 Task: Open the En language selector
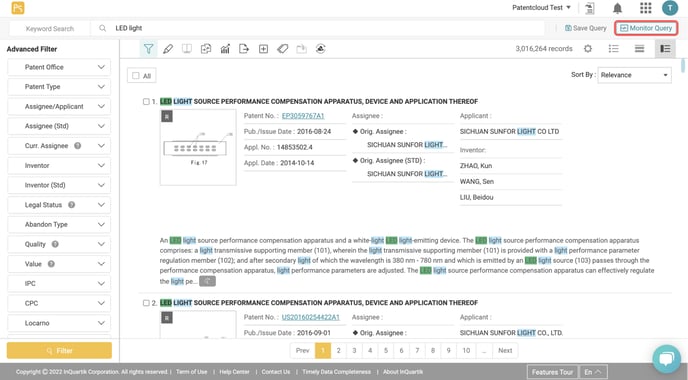[593, 372]
